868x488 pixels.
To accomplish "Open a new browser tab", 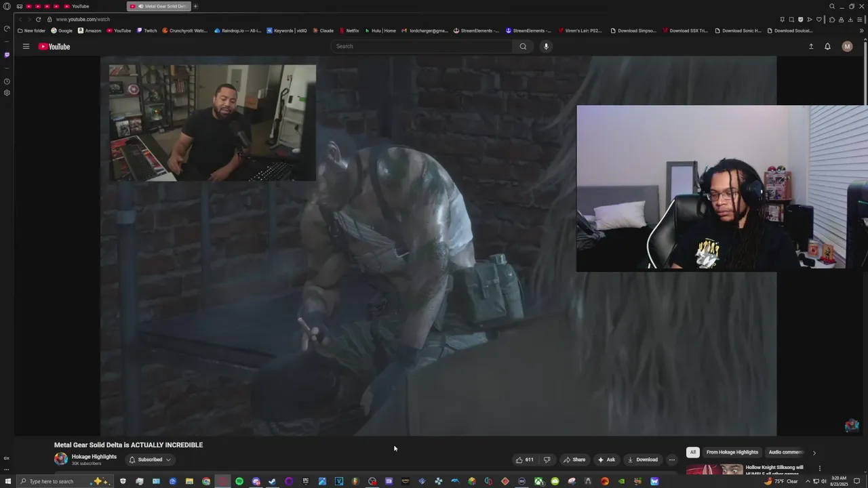I will click(x=195, y=6).
